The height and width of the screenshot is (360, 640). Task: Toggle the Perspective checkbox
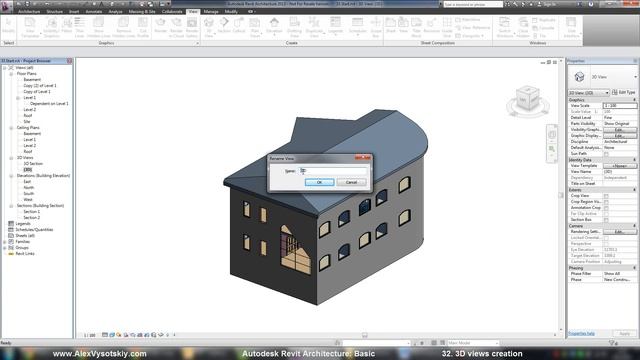pos(606,244)
